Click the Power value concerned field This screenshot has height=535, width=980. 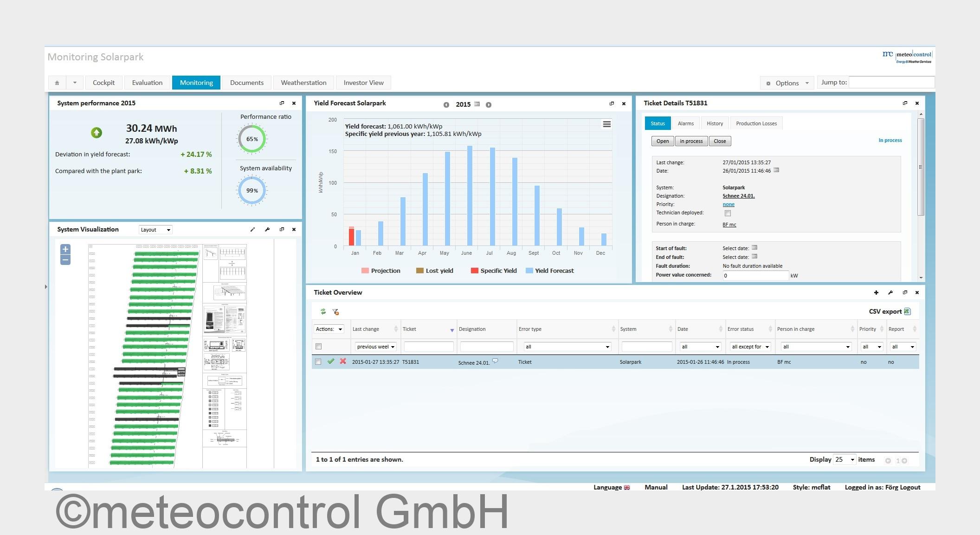coord(755,276)
